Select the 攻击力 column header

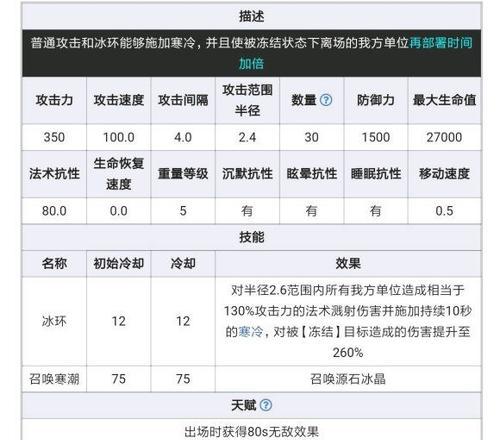point(54,100)
